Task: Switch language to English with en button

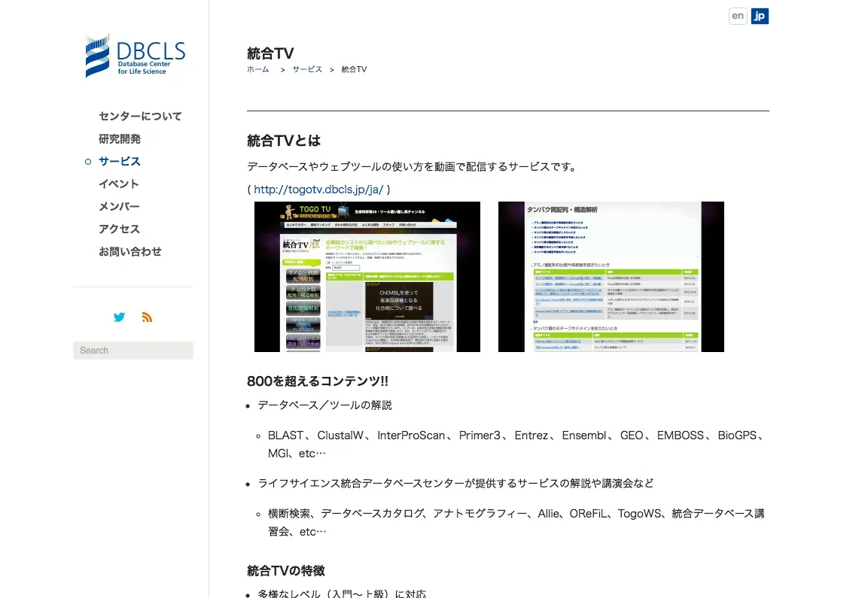Action: pos(738,16)
